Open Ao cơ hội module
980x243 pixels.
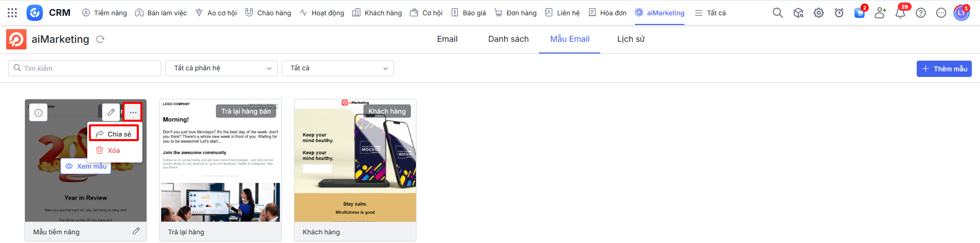point(216,13)
